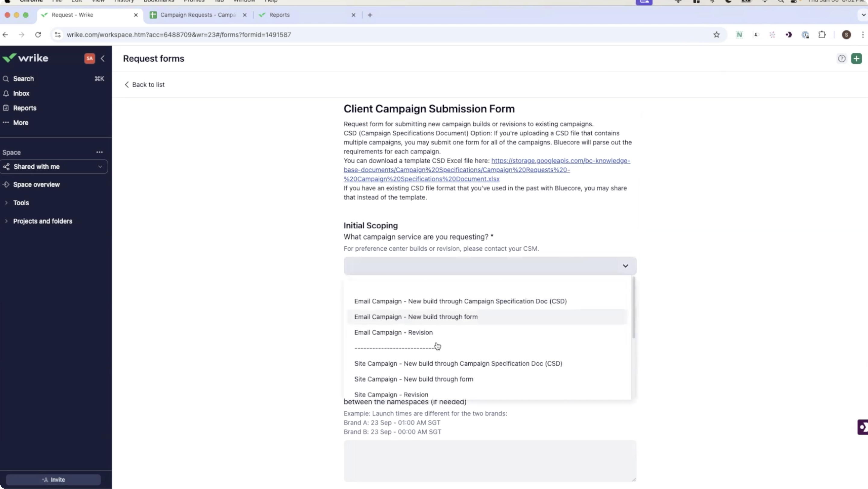Toggle the SA workspace avatar badge
The width and height of the screenshot is (868, 489).
[89, 58]
